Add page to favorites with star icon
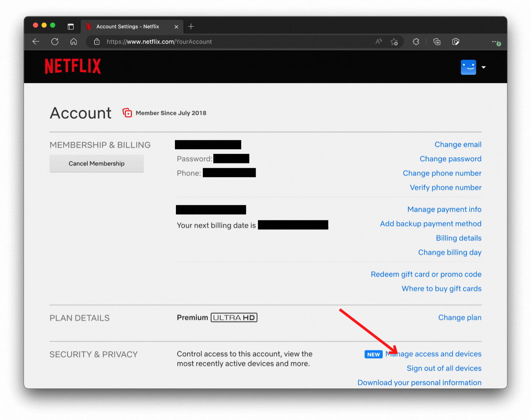 click(x=394, y=42)
